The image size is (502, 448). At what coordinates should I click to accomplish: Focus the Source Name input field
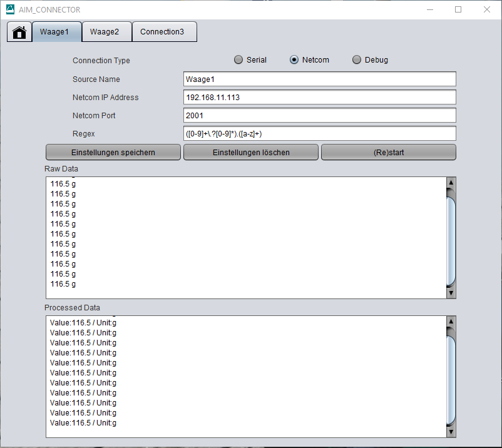[x=319, y=79]
